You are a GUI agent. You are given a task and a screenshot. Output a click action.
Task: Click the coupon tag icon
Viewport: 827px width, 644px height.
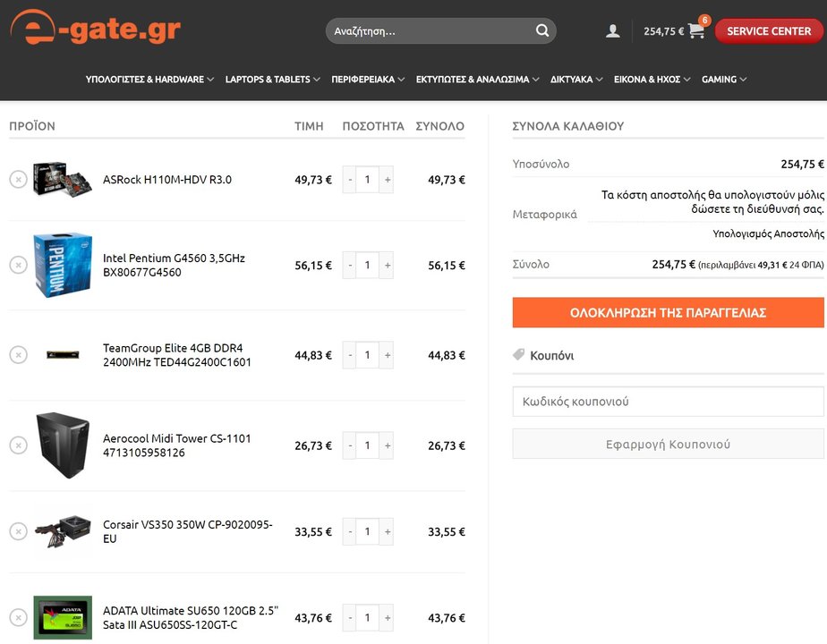(x=518, y=355)
